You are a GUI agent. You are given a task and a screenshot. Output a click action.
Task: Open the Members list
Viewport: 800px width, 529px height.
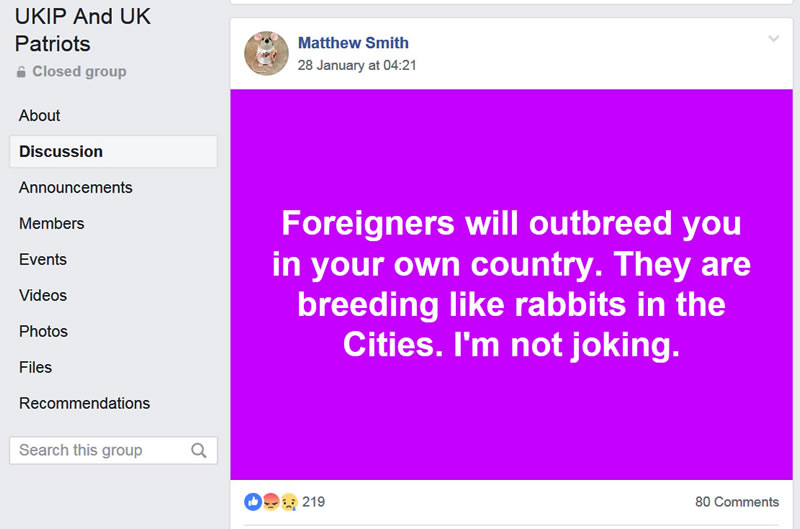[52, 223]
